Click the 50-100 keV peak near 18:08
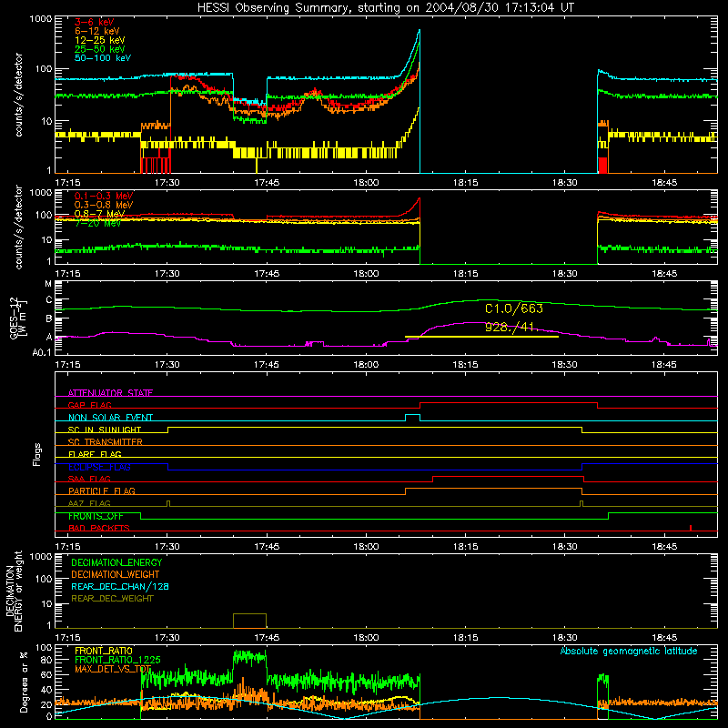Viewport: 728px width, 728px height. pos(420,31)
